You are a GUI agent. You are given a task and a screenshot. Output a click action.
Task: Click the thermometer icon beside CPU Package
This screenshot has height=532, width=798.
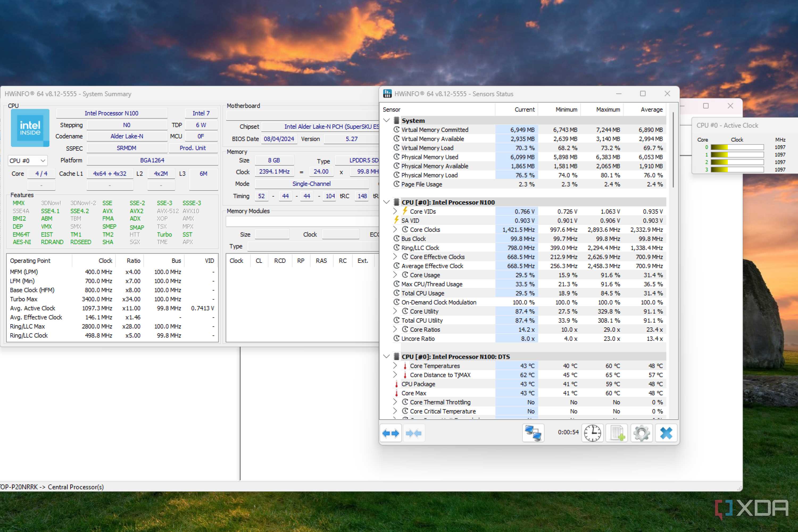click(x=396, y=384)
